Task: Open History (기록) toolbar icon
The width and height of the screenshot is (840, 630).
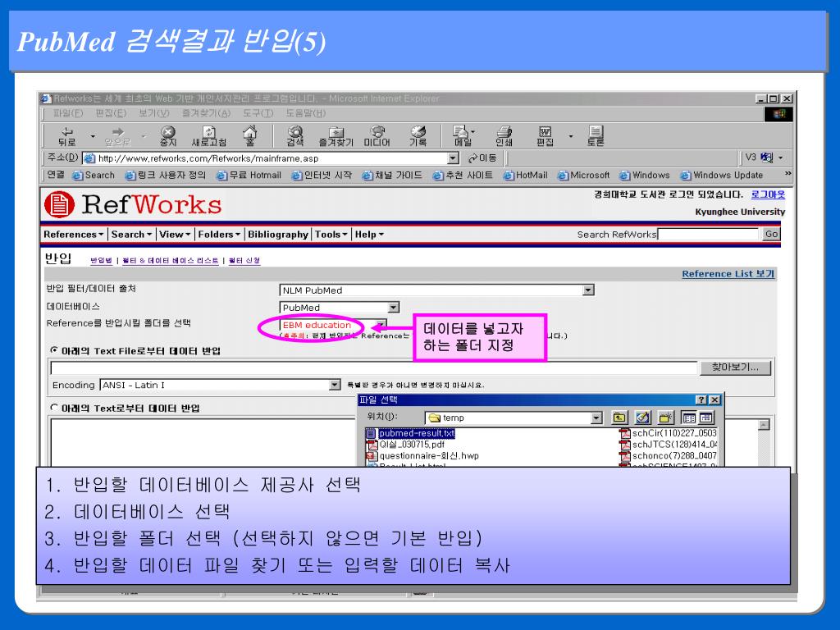Action: (418, 136)
